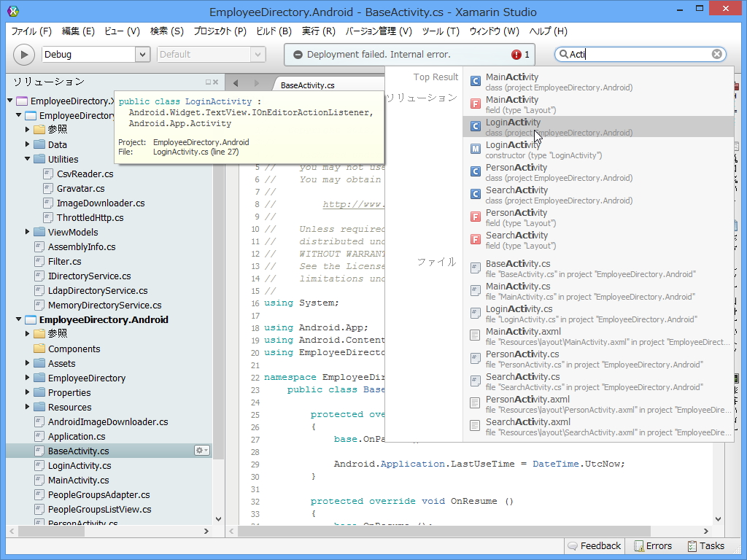The height and width of the screenshot is (560, 747).
Task: Clear the search field text
Action: (x=717, y=54)
